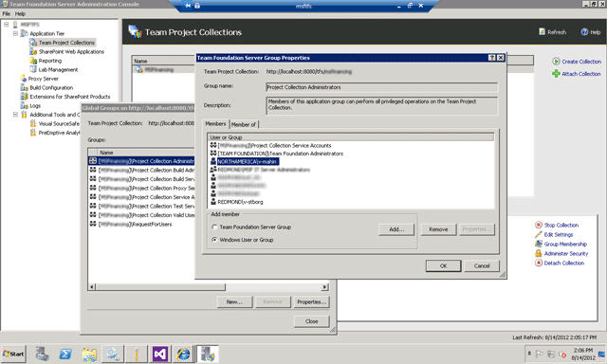This screenshot has width=607, height=364.
Task: Click the Start button
Action: [x=13, y=354]
